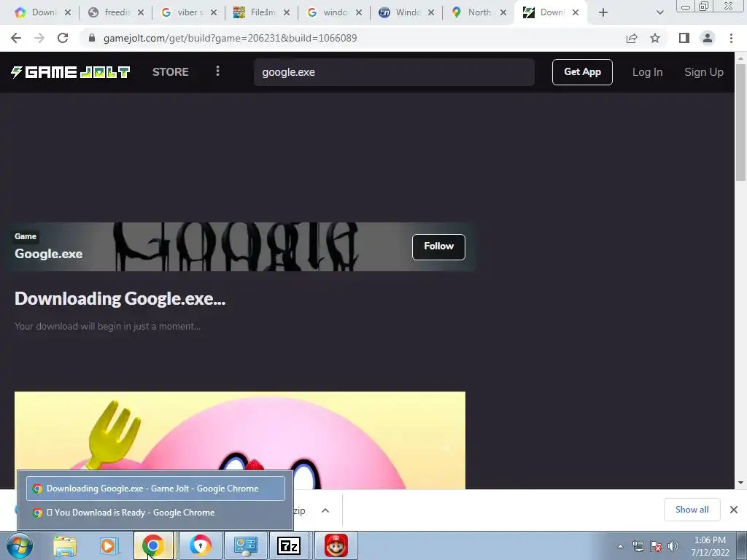Close the downloads bar

(734, 510)
